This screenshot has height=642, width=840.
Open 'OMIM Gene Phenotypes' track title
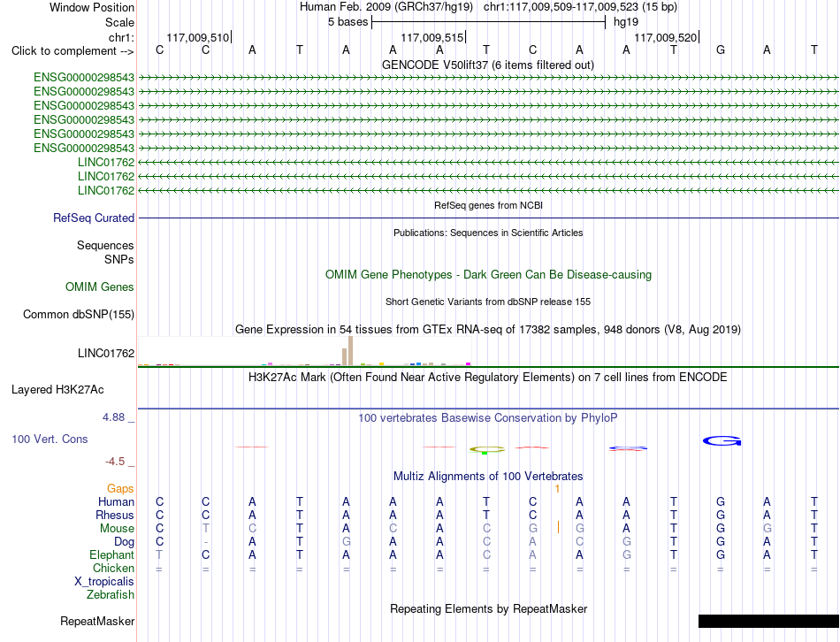tap(488, 274)
